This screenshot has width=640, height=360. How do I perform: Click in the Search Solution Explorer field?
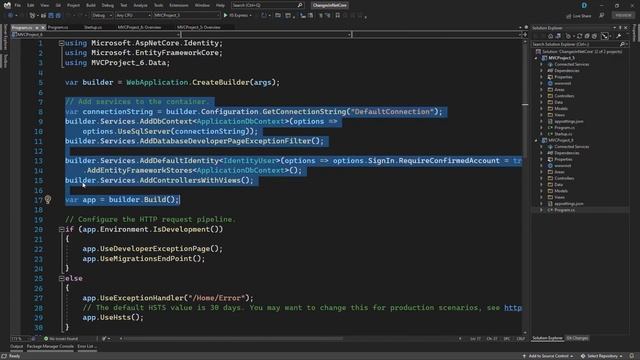click(576, 44)
